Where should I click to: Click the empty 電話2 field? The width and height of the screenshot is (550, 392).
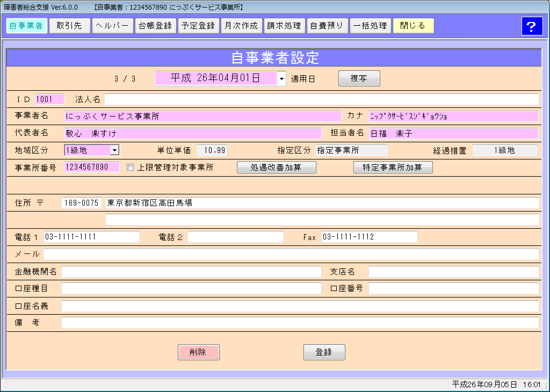236,237
